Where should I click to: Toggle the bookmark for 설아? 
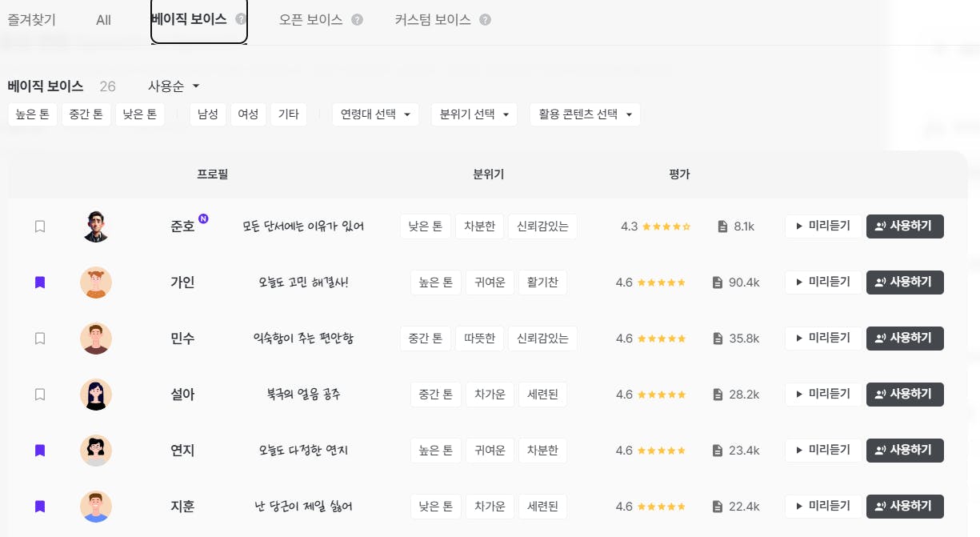pos(40,395)
